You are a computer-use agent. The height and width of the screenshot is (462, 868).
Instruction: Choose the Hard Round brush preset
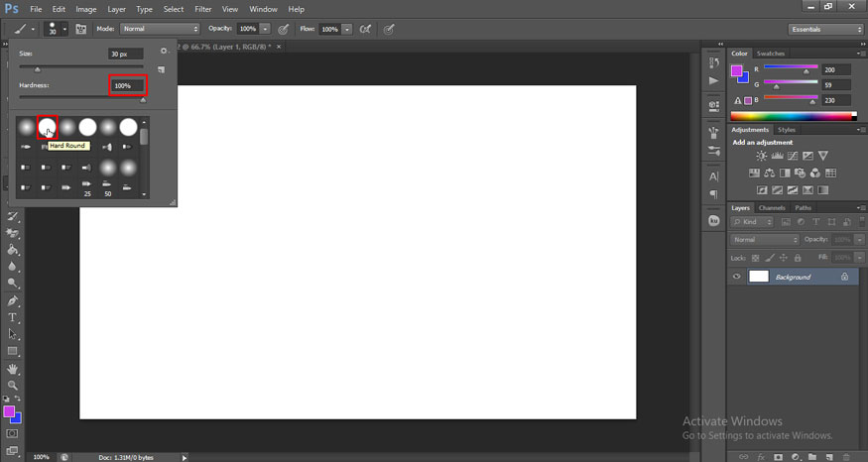point(47,127)
